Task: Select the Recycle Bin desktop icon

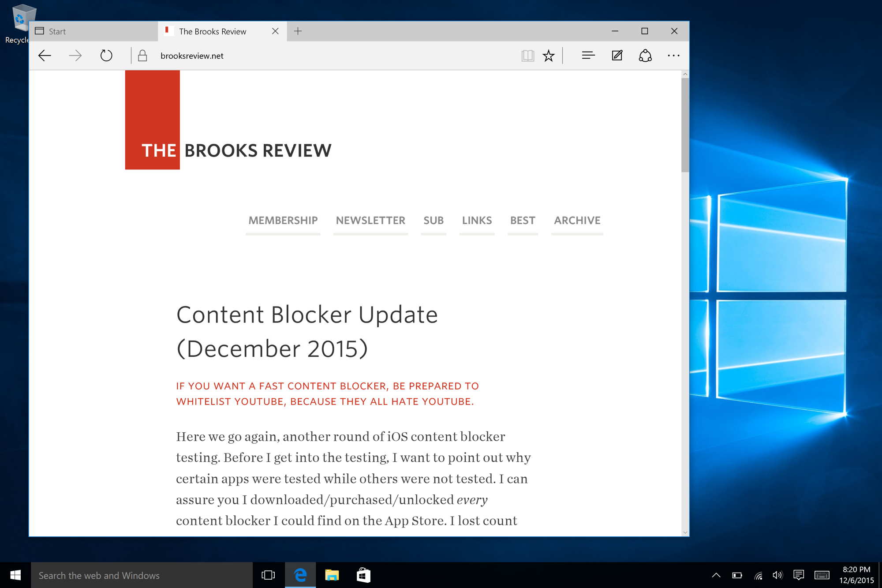Action: click(19, 24)
